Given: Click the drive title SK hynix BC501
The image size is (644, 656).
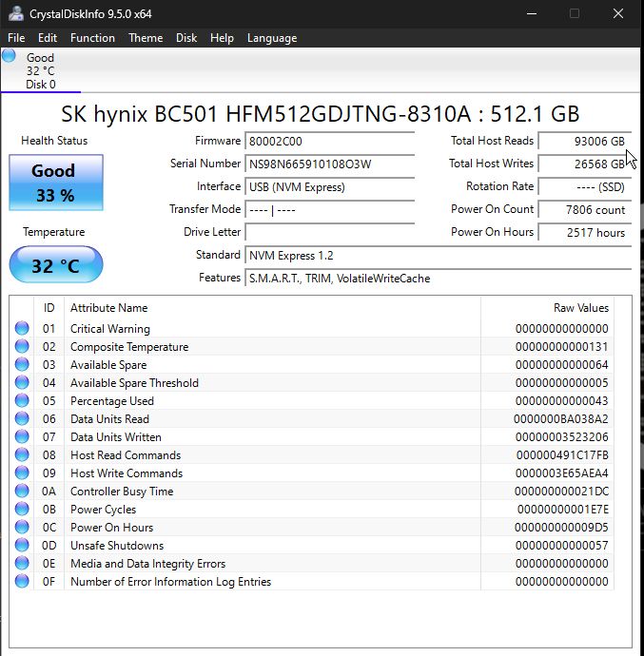Looking at the screenshot, I should pos(321,114).
